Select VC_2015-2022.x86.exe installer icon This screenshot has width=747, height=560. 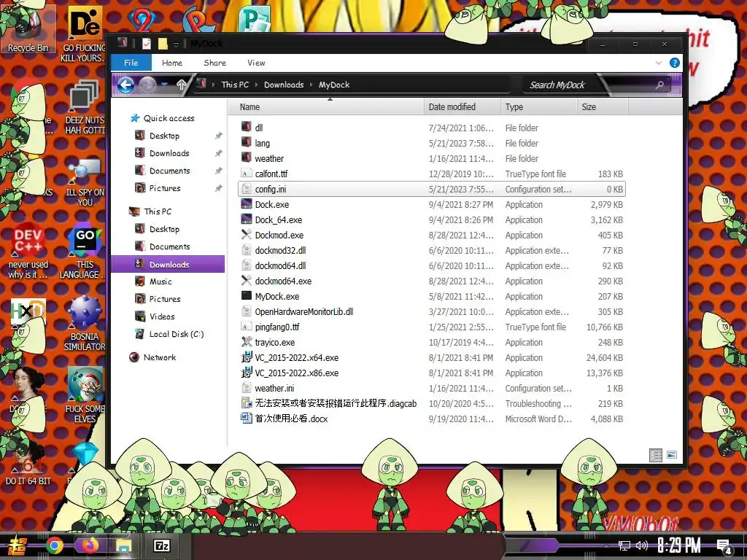tap(247, 373)
